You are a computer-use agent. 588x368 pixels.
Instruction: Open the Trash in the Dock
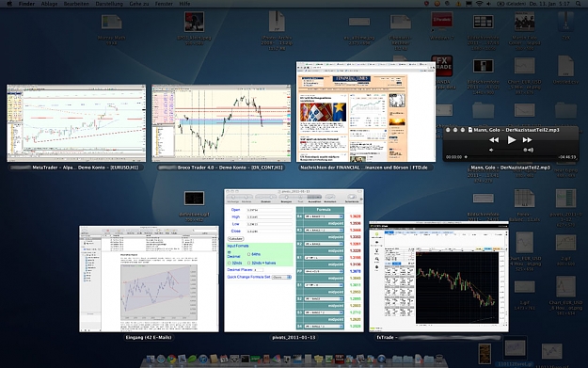(439, 359)
